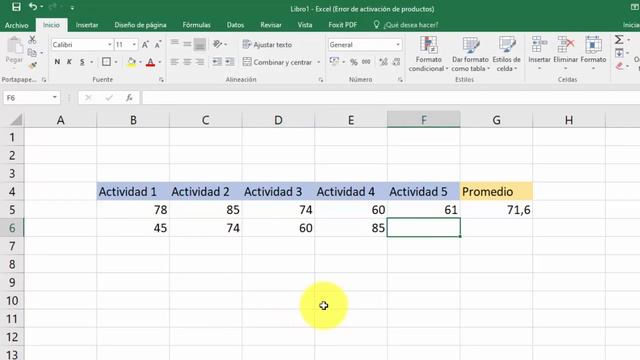Apply the red font color A

pyautogui.click(x=151, y=62)
